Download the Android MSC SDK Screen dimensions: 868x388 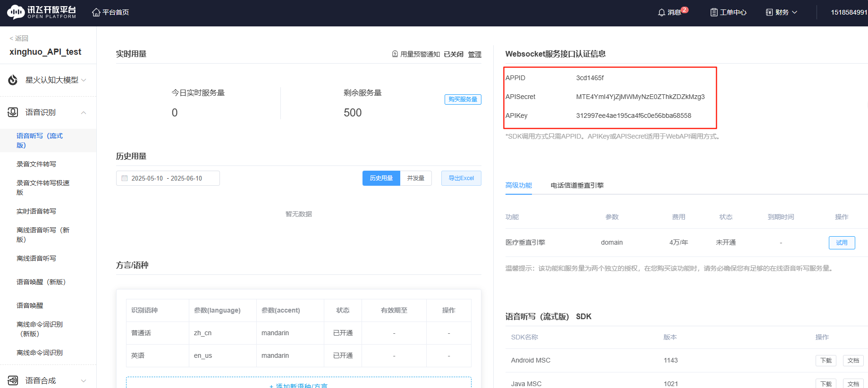826,360
